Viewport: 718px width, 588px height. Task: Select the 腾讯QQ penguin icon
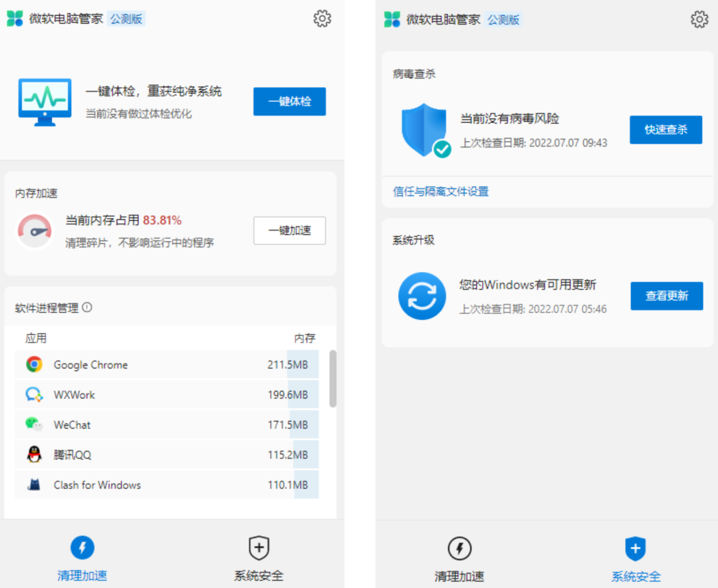point(34,455)
